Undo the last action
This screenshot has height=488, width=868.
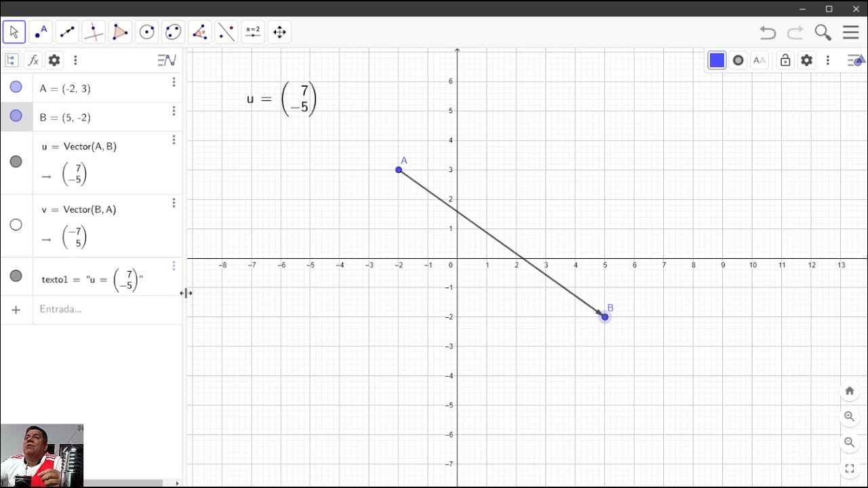pyautogui.click(x=768, y=33)
